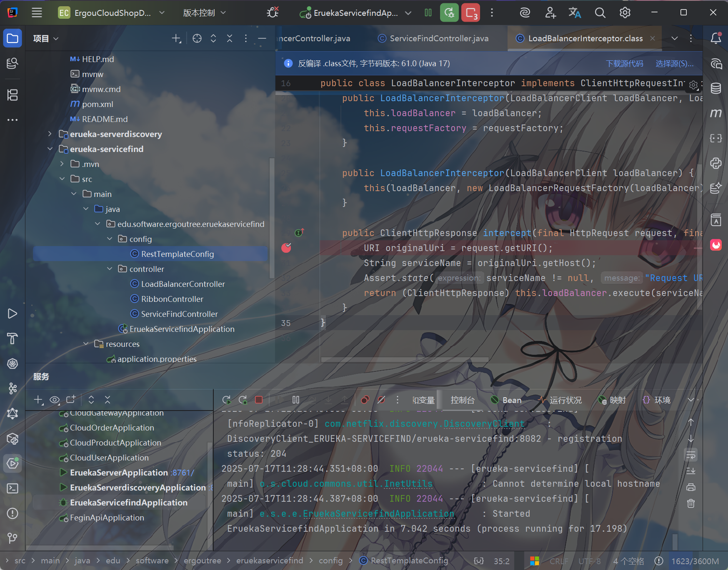
Task: Select opened file in project tree
Action: click(197, 38)
